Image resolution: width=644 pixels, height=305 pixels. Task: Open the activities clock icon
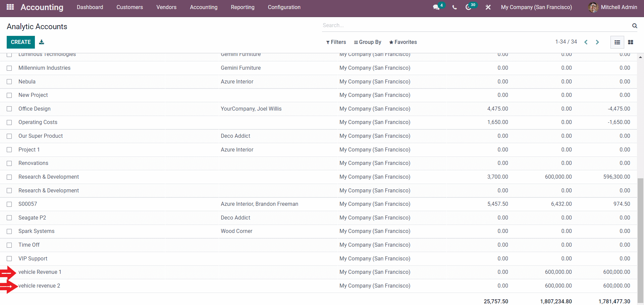point(468,7)
